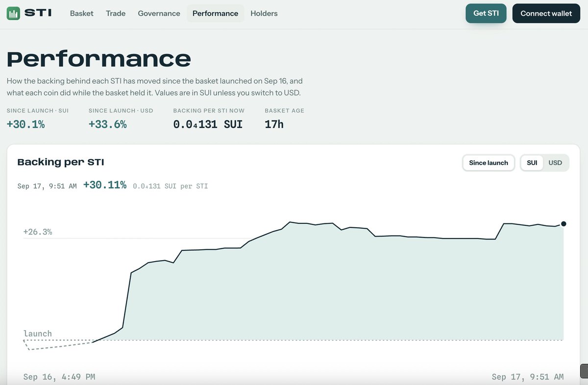The width and height of the screenshot is (588, 385).
Task: Open the Since launch range selector
Action: 489,163
